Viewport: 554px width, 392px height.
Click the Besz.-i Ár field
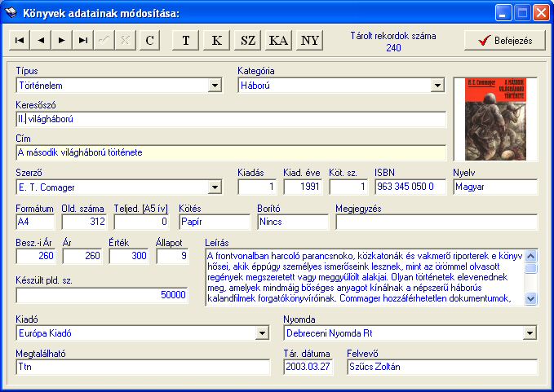coord(36,256)
